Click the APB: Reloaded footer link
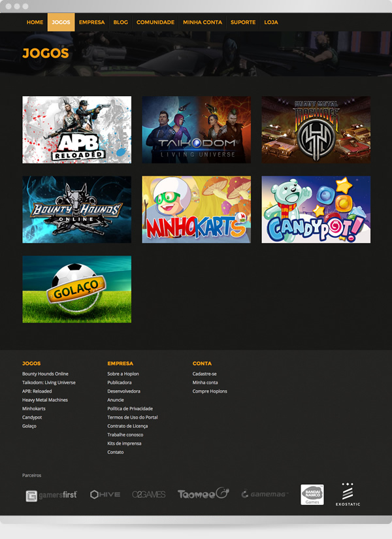The width and height of the screenshot is (392, 539). tap(37, 391)
